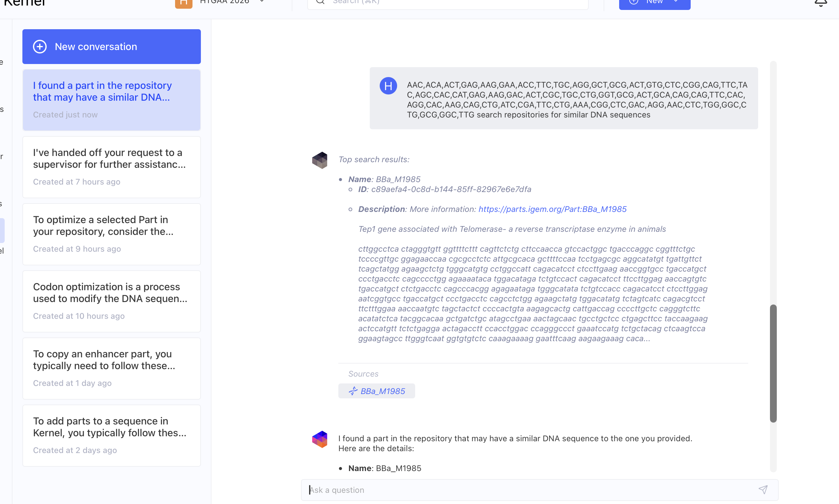Viewport: 839px width, 504px height.
Task: Select 'Created at 2 days ago' text
Action: coord(75,450)
